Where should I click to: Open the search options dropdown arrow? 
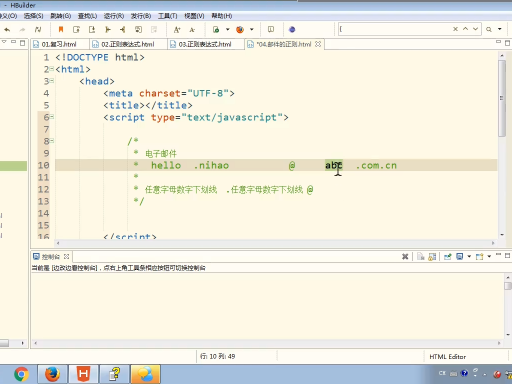point(500,29)
